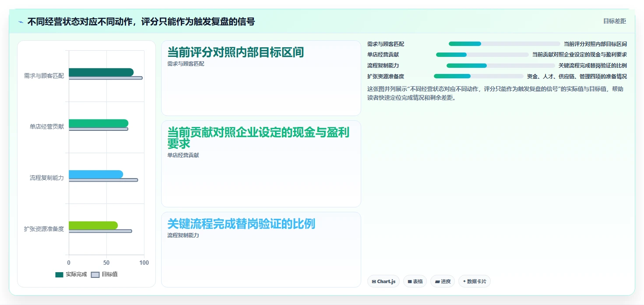This screenshot has width=644, height=305.
Task: Click the 关键流程完成替岗验证的比例 card heading
Action: click(x=241, y=224)
